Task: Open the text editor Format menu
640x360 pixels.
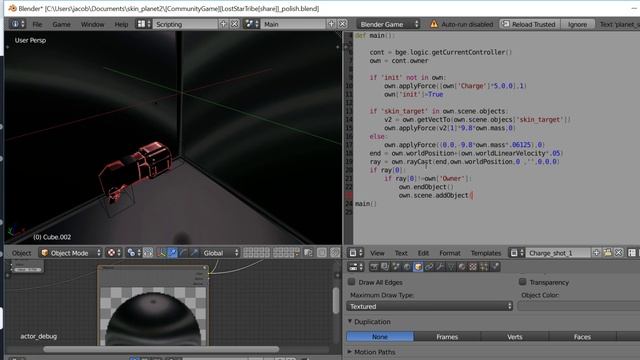Action: (450, 253)
